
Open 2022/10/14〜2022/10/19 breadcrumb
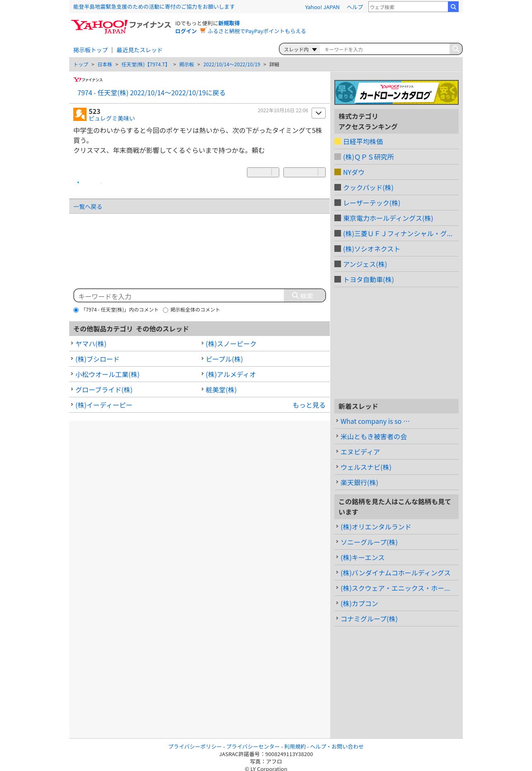[x=232, y=65]
